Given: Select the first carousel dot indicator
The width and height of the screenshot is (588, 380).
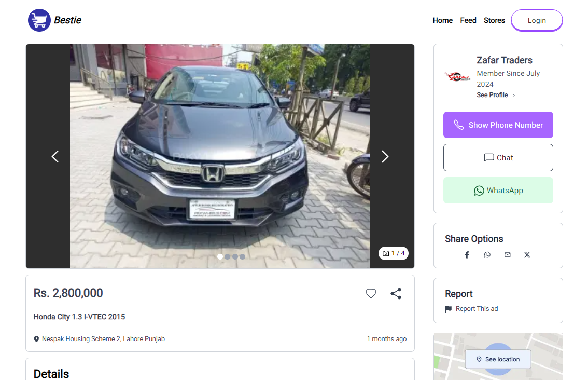Looking at the screenshot, I should [220, 256].
